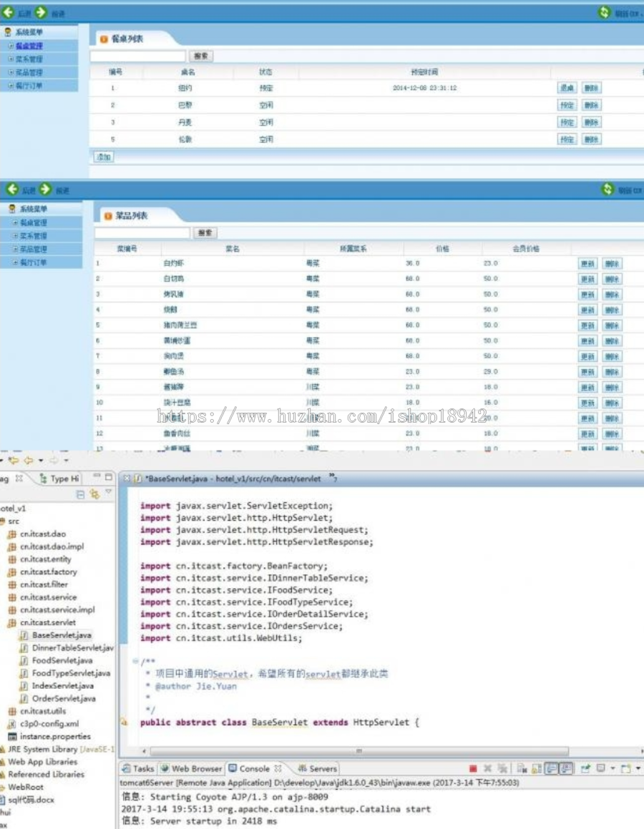
Task: Click the Link with Editor icon in Package Explorer
Action: pos(95,493)
